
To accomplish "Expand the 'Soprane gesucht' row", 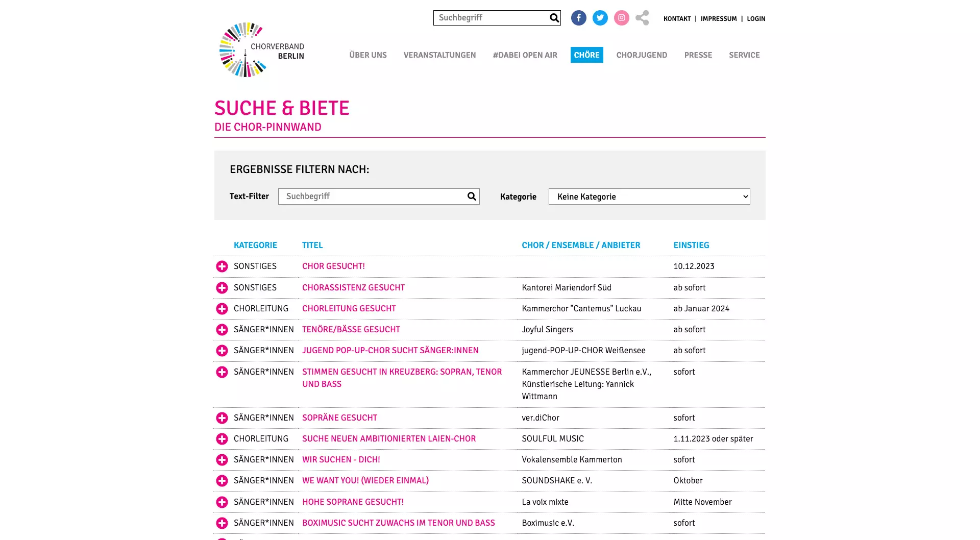I will (222, 418).
